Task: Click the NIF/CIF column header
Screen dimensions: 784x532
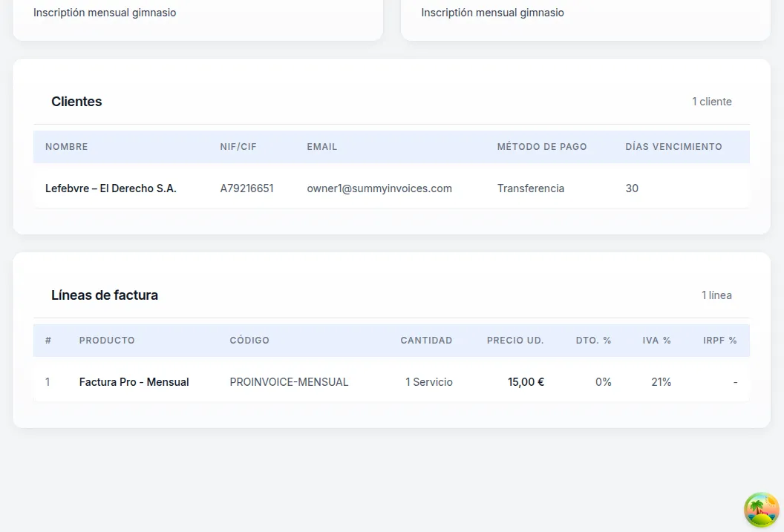Action: (238, 147)
